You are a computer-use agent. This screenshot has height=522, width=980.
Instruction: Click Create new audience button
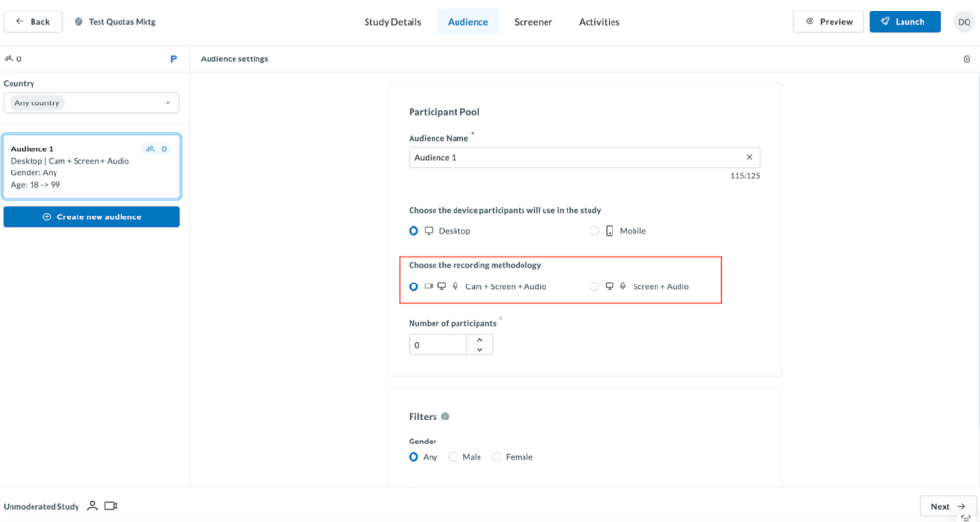coord(91,217)
